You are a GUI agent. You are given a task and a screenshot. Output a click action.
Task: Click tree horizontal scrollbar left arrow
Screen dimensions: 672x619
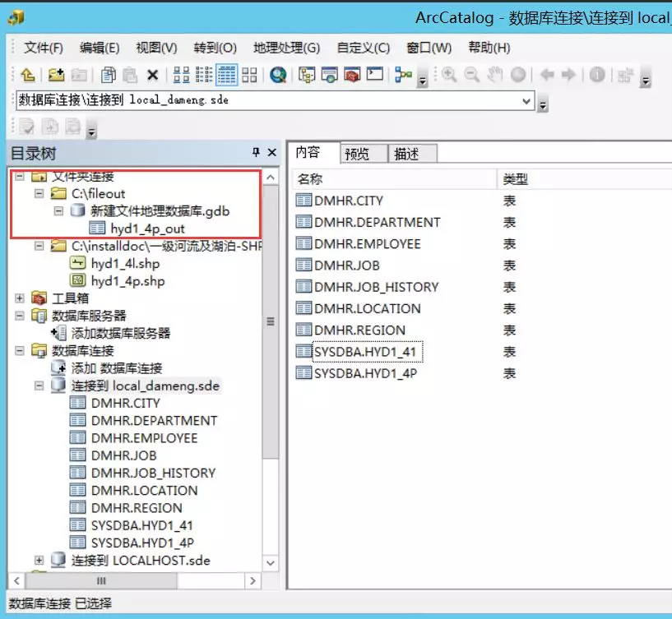point(16,581)
